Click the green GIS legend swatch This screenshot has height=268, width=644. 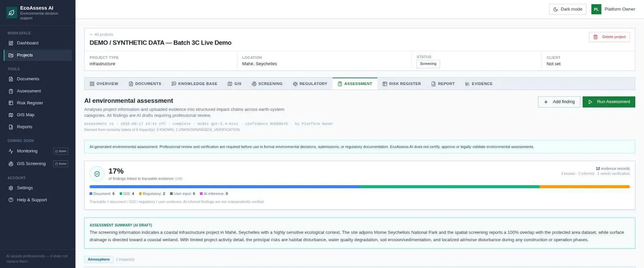coord(121,194)
